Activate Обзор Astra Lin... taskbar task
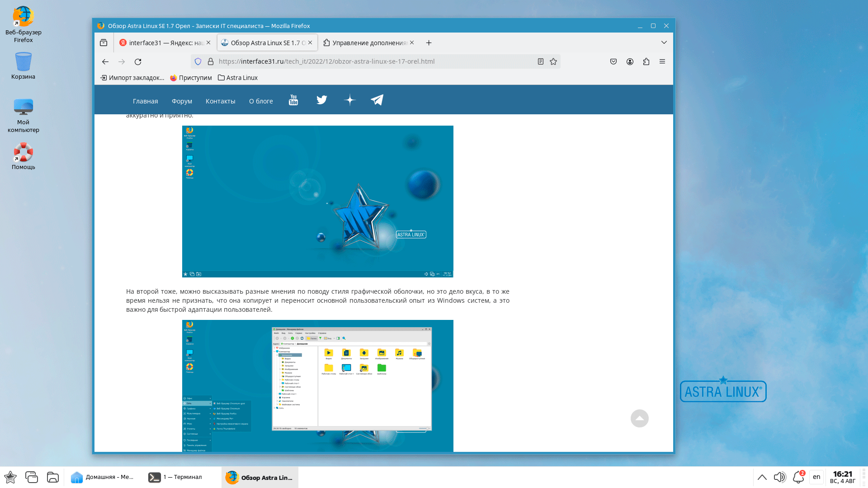Screen dimensions: 868x488 [x=260, y=477]
